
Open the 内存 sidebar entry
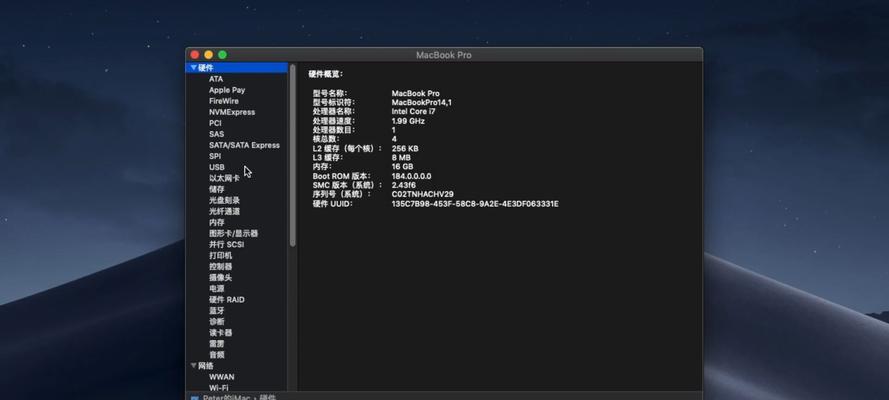217,223
